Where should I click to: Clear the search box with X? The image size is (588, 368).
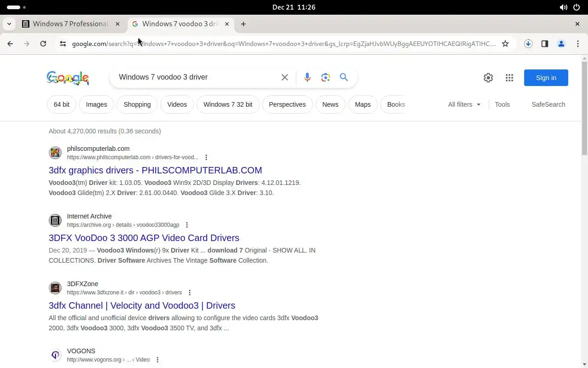[285, 77]
